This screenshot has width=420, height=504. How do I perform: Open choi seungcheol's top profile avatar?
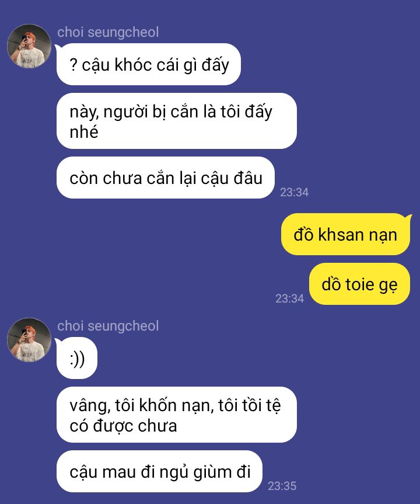pos(29,46)
